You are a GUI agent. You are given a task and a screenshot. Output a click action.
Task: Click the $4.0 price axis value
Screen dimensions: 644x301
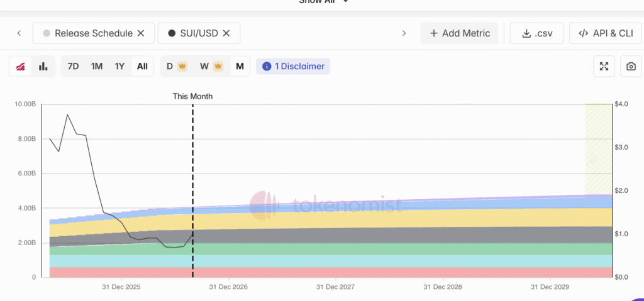pyautogui.click(x=621, y=104)
